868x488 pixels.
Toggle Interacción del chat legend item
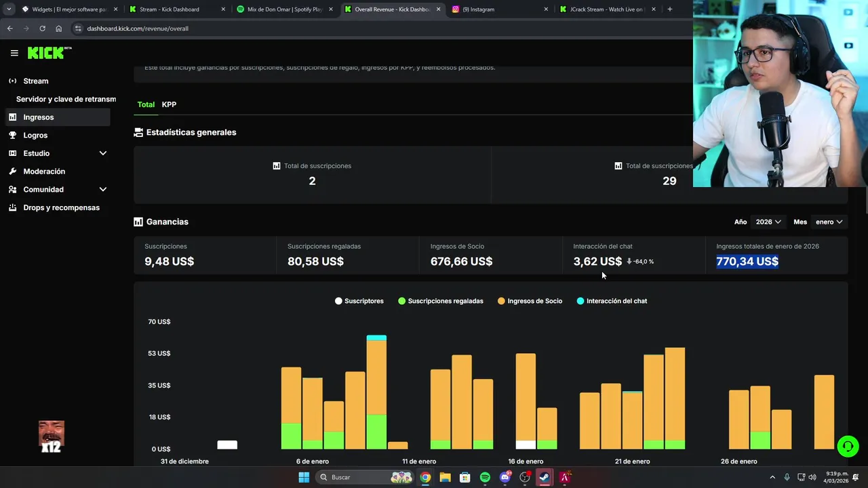(x=612, y=301)
